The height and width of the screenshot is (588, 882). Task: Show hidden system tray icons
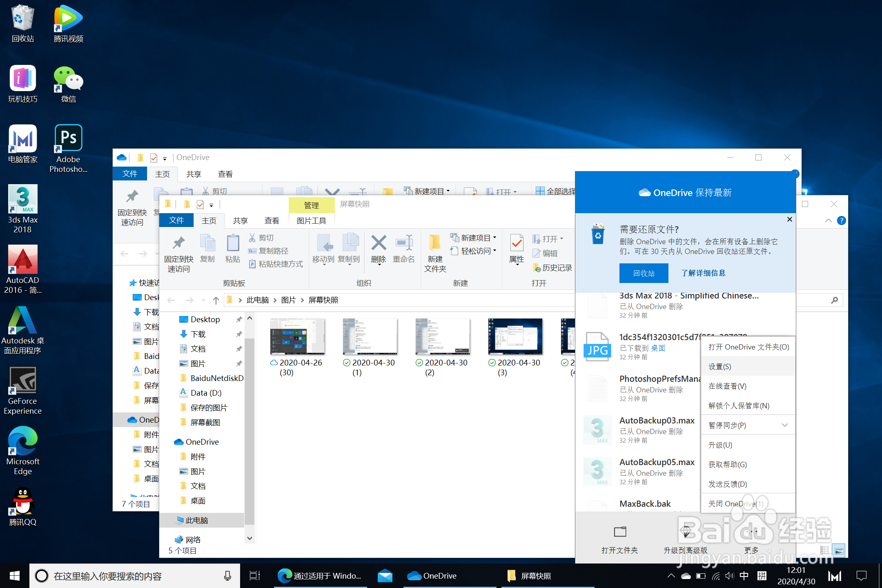pos(671,576)
